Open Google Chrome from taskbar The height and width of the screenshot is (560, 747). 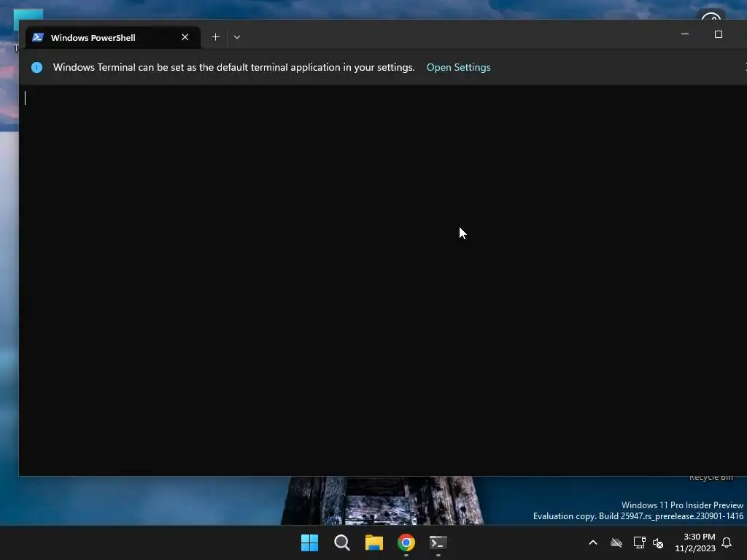pyautogui.click(x=406, y=542)
